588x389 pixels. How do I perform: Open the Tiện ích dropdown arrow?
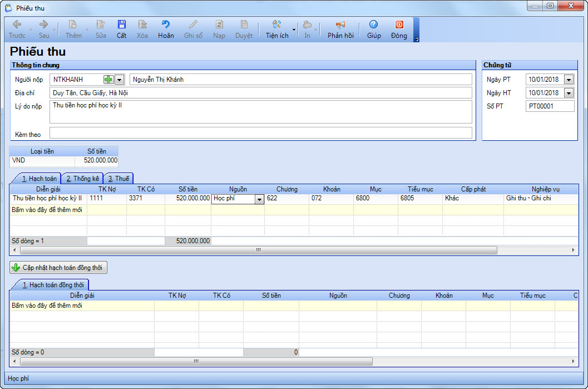(294, 29)
